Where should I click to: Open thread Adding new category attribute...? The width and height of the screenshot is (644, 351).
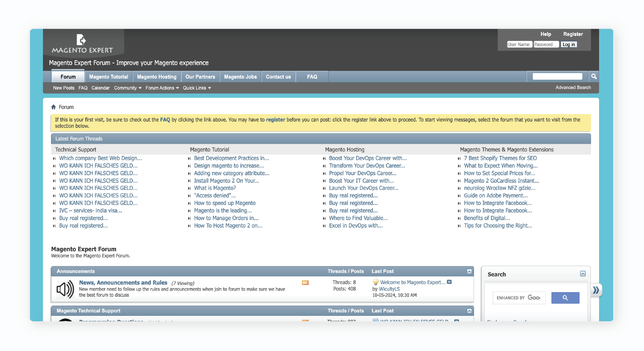point(232,173)
